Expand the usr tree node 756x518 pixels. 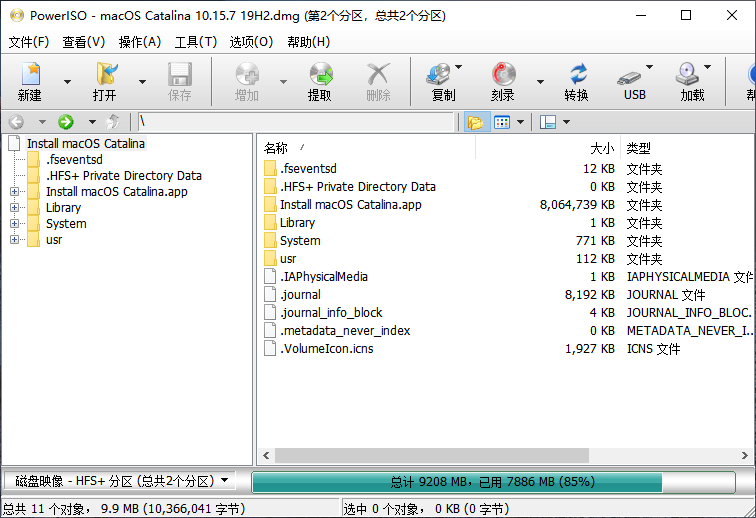click(x=14, y=239)
